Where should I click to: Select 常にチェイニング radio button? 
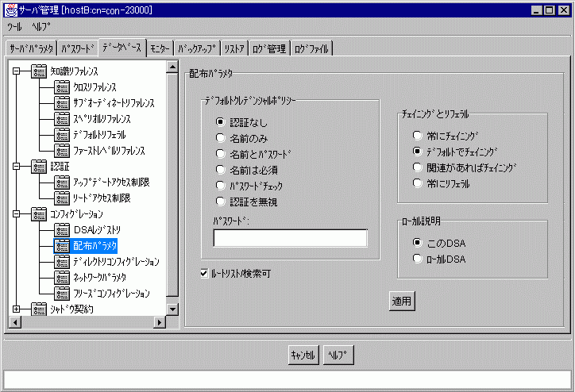point(417,135)
